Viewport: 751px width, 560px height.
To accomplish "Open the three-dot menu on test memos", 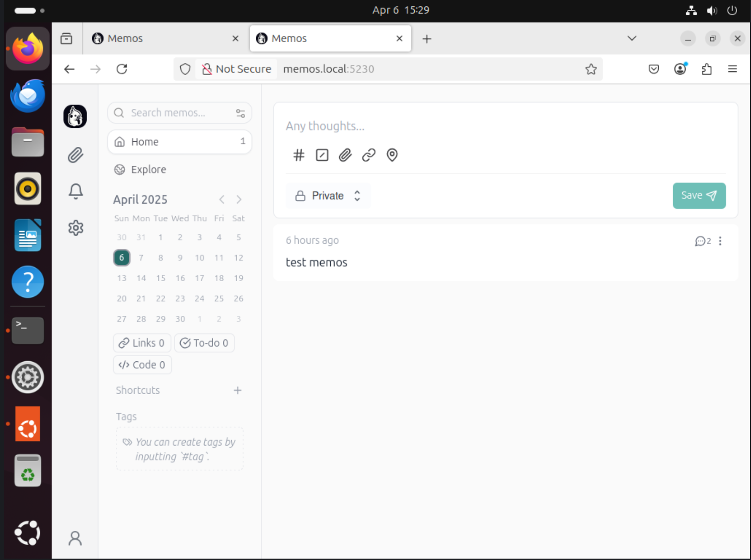I will click(x=720, y=241).
